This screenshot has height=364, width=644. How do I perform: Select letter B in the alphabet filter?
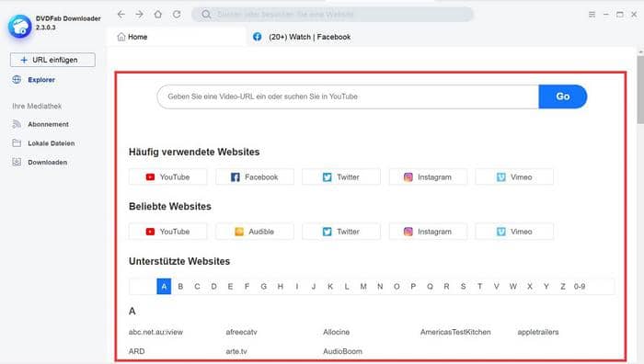tap(180, 287)
